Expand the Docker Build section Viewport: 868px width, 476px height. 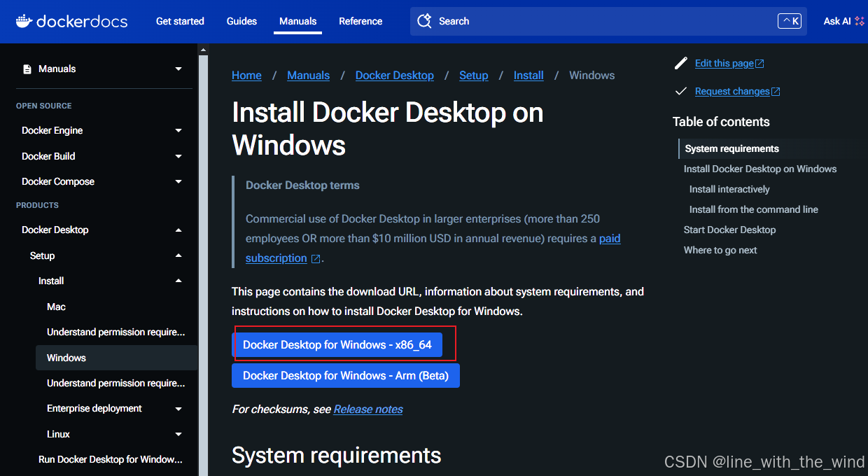point(178,156)
